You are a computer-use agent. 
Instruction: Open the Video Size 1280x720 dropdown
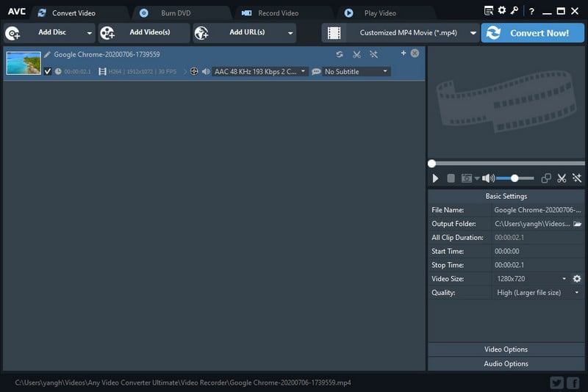point(531,278)
